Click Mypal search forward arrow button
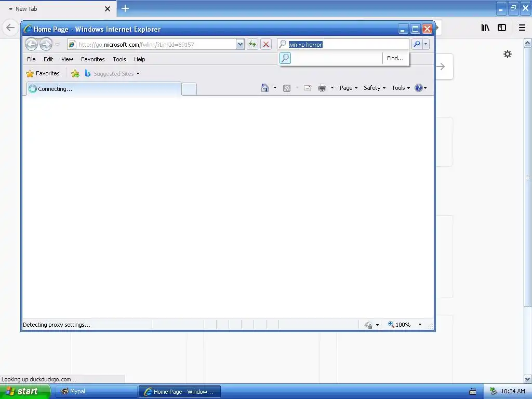Screen dimensions: 532x399 point(441,66)
